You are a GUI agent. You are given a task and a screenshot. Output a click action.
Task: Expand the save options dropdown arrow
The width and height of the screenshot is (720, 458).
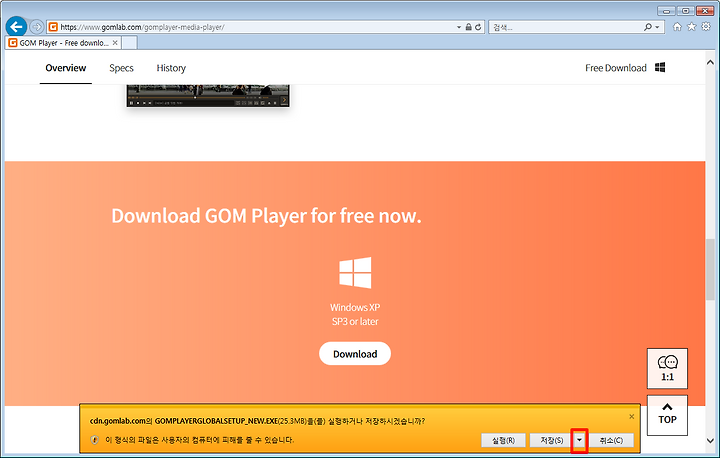579,440
